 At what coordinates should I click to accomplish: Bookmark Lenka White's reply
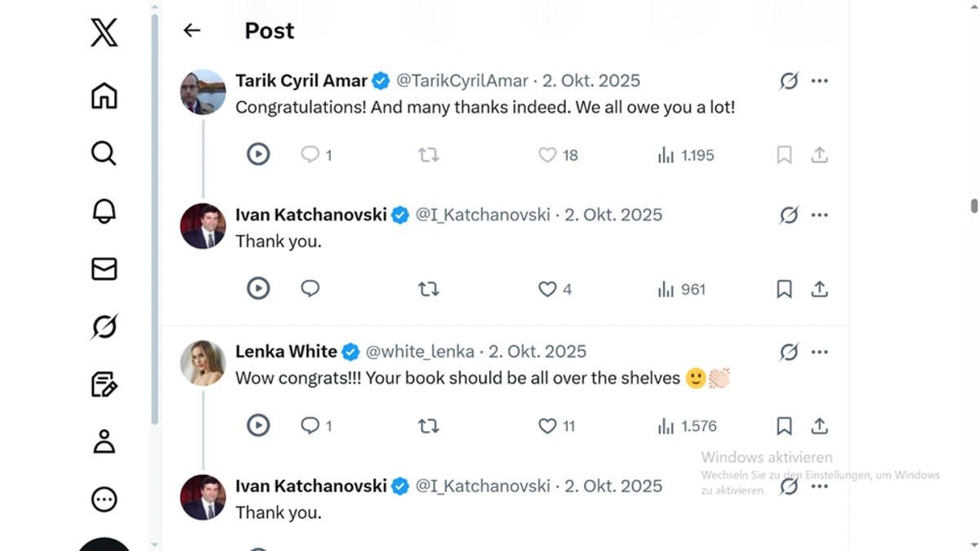click(x=784, y=426)
